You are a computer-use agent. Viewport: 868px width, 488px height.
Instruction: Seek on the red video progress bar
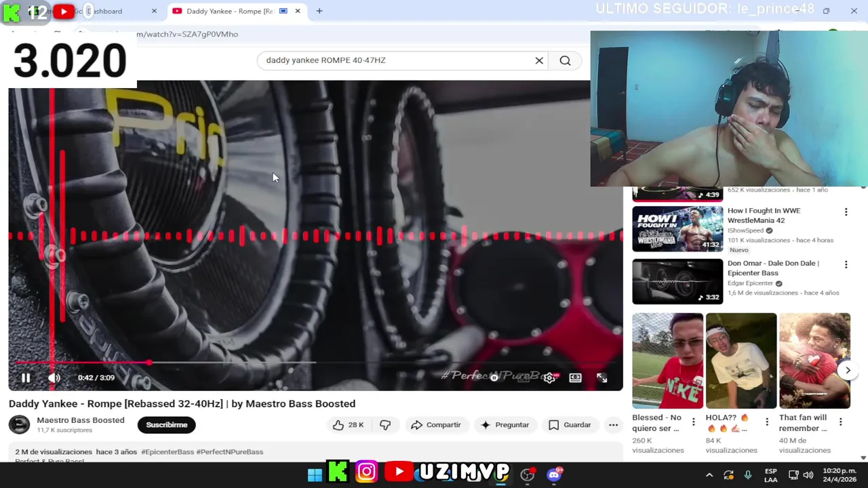(x=315, y=363)
